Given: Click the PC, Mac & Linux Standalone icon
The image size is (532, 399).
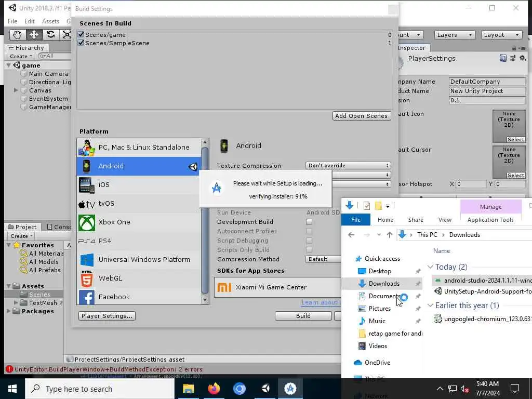Looking at the screenshot, I should (x=87, y=148).
